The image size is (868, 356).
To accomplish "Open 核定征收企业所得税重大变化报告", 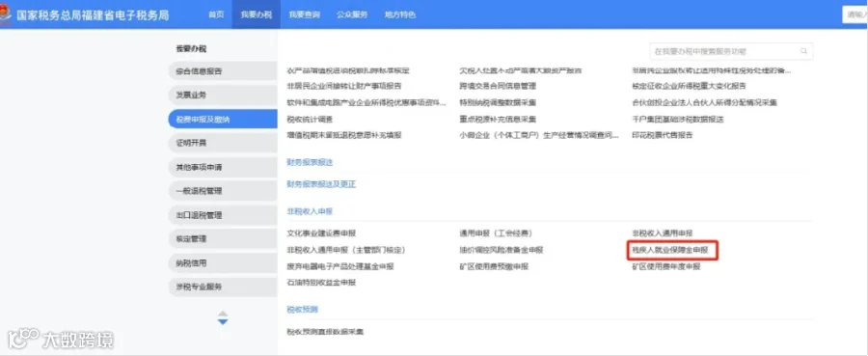I will (689, 87).
